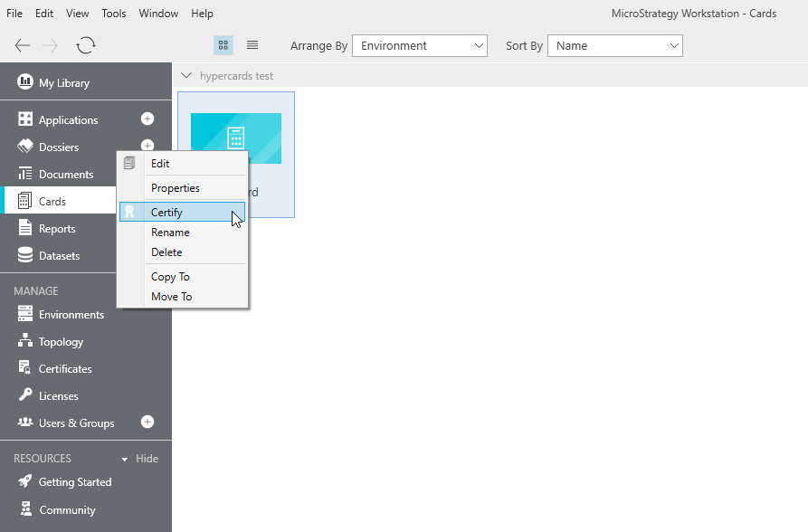Click the Topology hierarchy icon

[x=24, y=340]
